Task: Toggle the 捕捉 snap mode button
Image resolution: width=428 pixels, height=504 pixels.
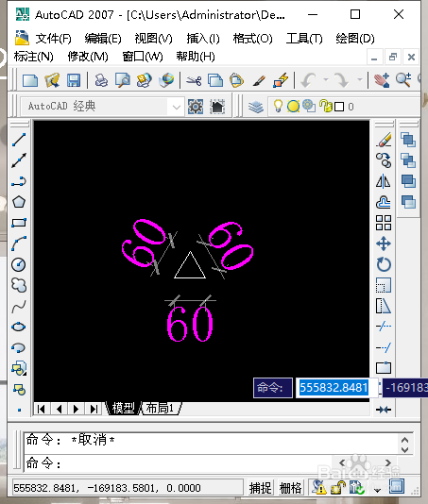Action: click(261, 488)
